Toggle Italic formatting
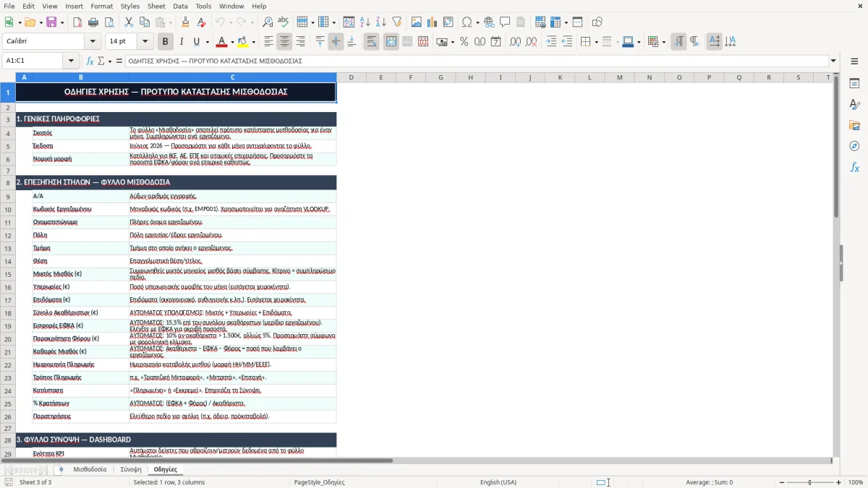 coord(182,42)
